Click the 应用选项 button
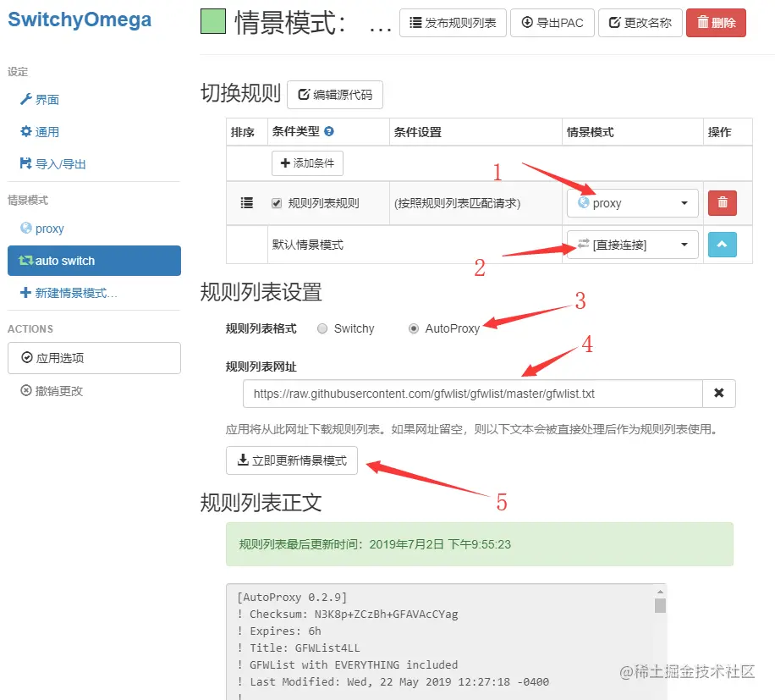Viewport: 775px width, 700px height. click(94, 358)
